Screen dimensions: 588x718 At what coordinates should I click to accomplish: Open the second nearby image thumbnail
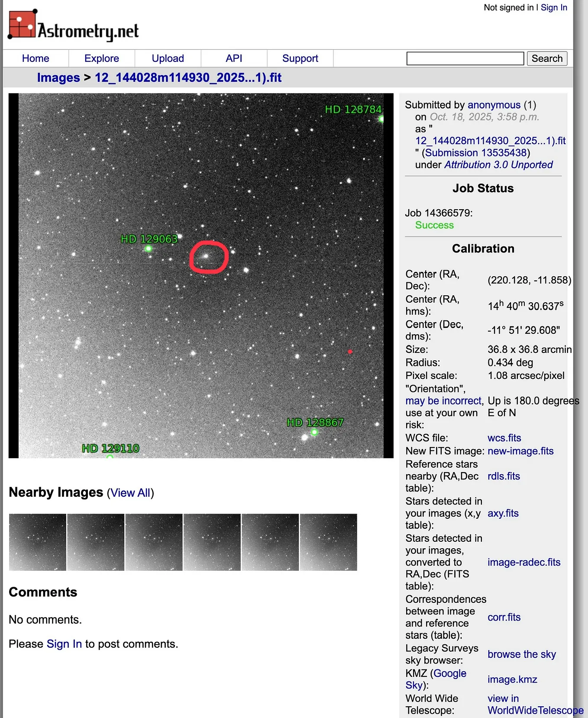click(x=96, y=542)
